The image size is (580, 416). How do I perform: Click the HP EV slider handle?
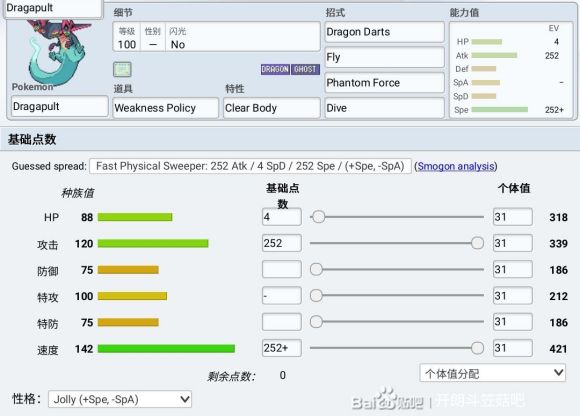click(x=318, y=217)
